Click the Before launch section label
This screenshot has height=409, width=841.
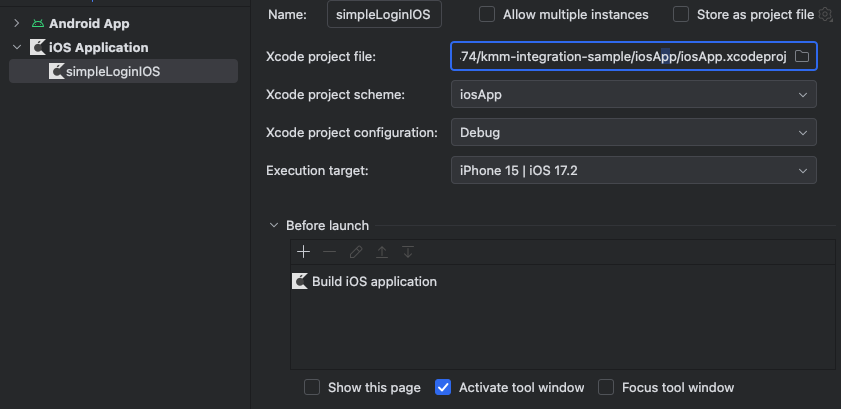(x=328, y=226)
